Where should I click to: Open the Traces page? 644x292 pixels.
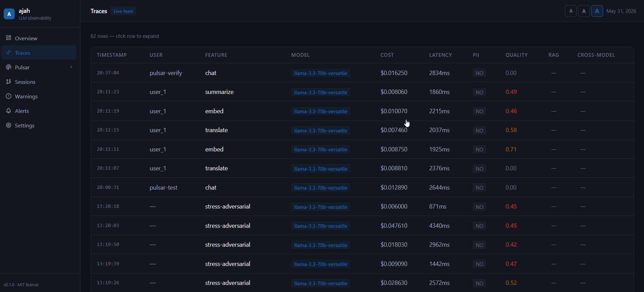click(39, 53)
